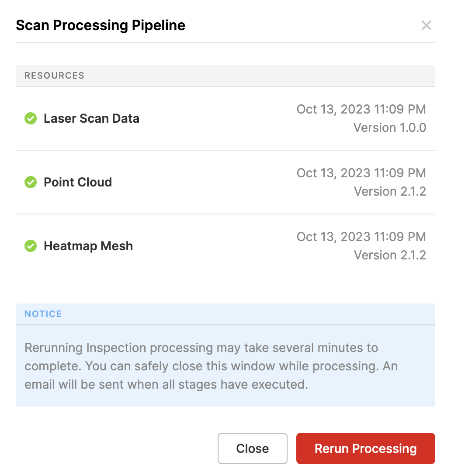Select the Heatmap Mesh entry
The width and height of the screenshot is (451, 476).
pyautogui.click(x=88, y=246)
